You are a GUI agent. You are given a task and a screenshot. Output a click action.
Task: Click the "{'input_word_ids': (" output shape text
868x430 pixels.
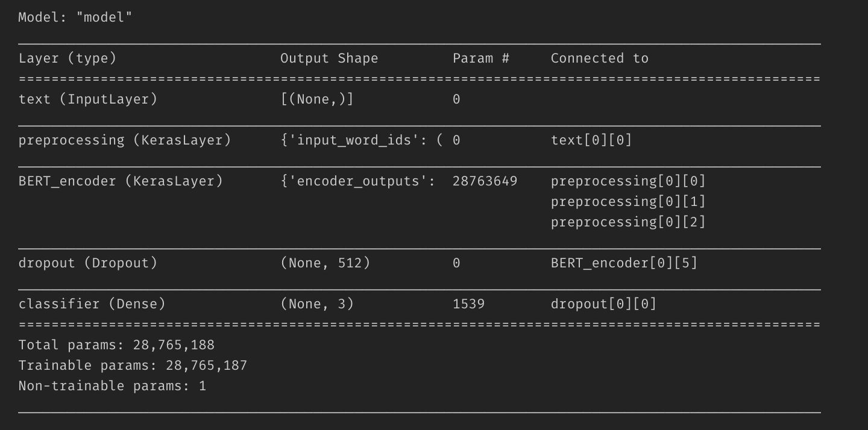click(362, 140)
